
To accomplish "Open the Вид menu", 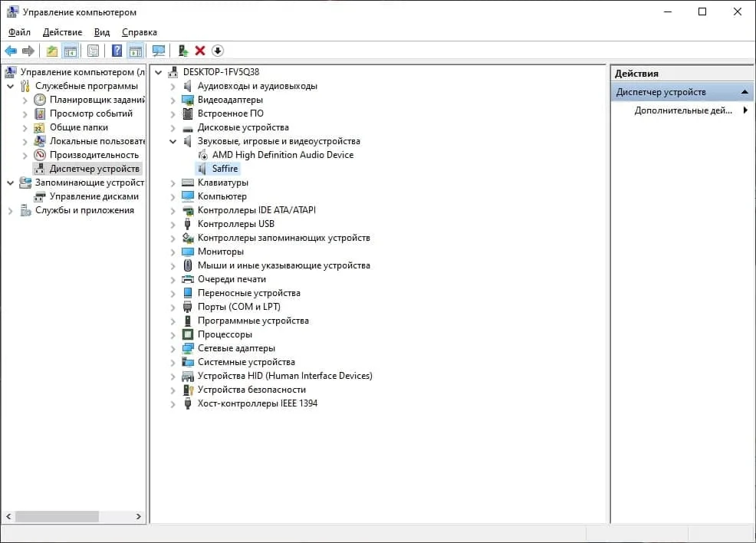I will [102, 32].
